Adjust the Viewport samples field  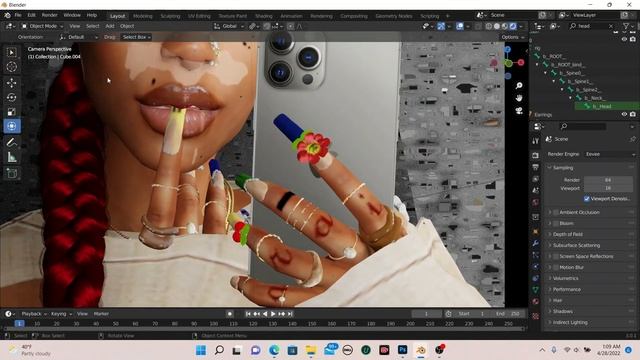(x=608, y=188)
